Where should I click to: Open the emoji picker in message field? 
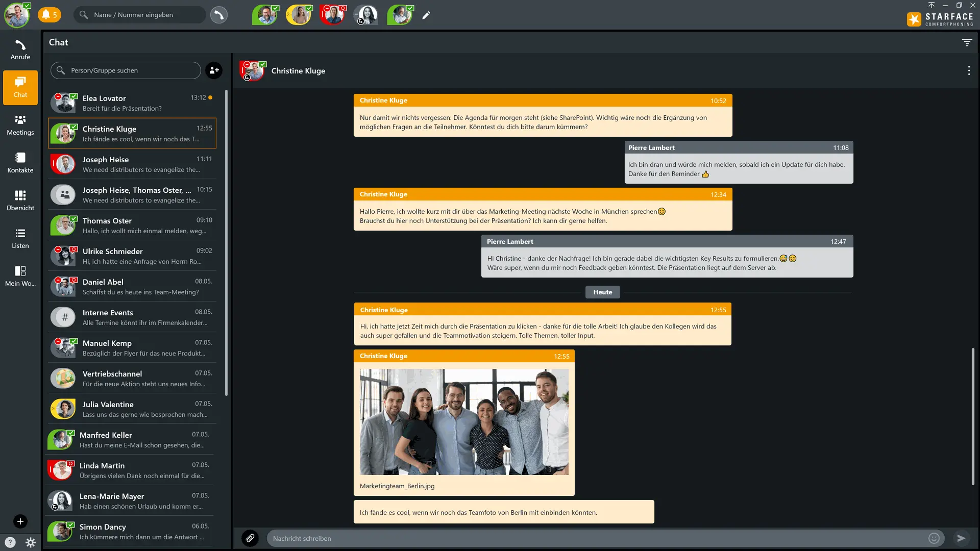[934, 538]
